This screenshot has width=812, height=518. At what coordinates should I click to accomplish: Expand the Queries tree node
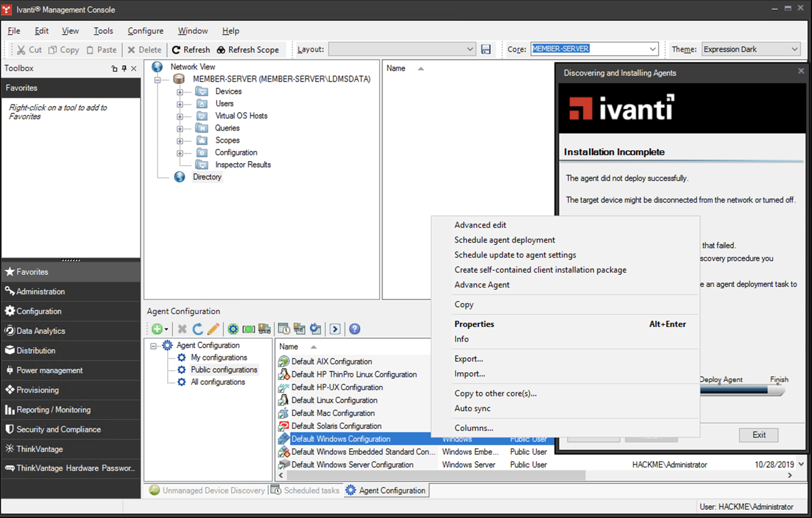[180, 128]
